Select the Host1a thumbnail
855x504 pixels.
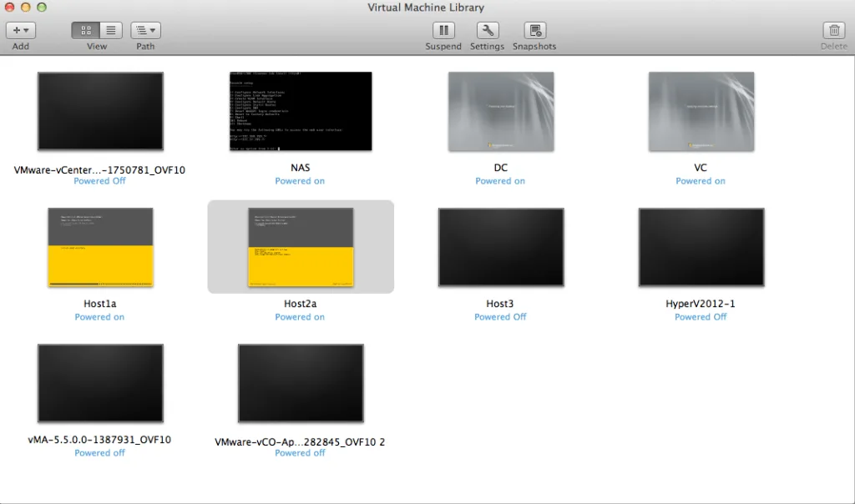coord(100,247)
